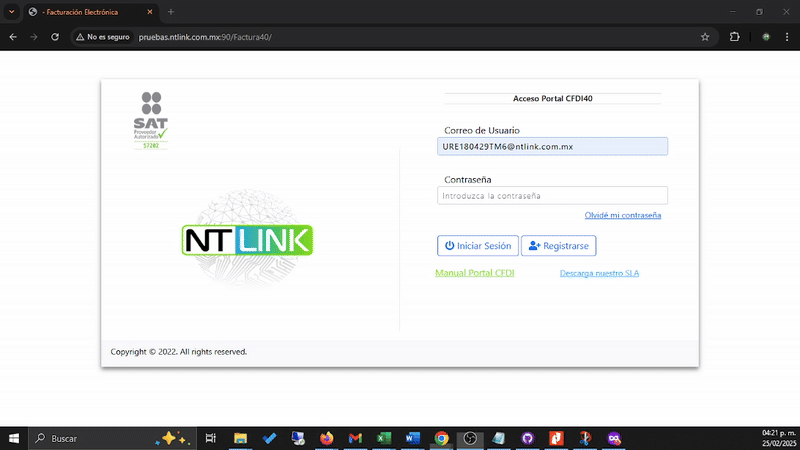Click the NT LINK logo image
The width and height of the screenshot is (800, 450).
[247, 240]
